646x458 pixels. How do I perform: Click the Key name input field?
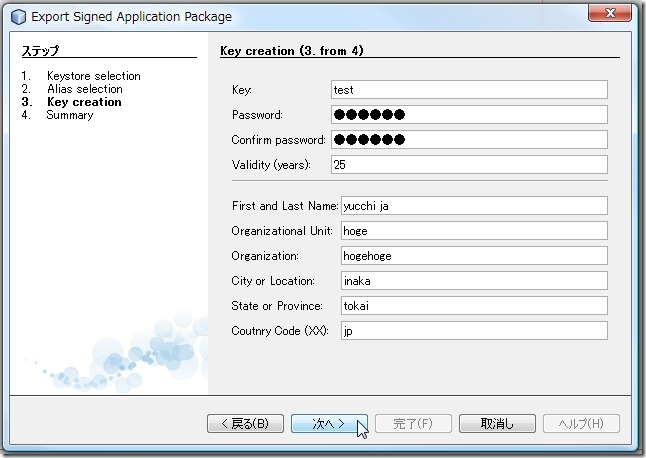pyautogui.click(x=469, y=89)
